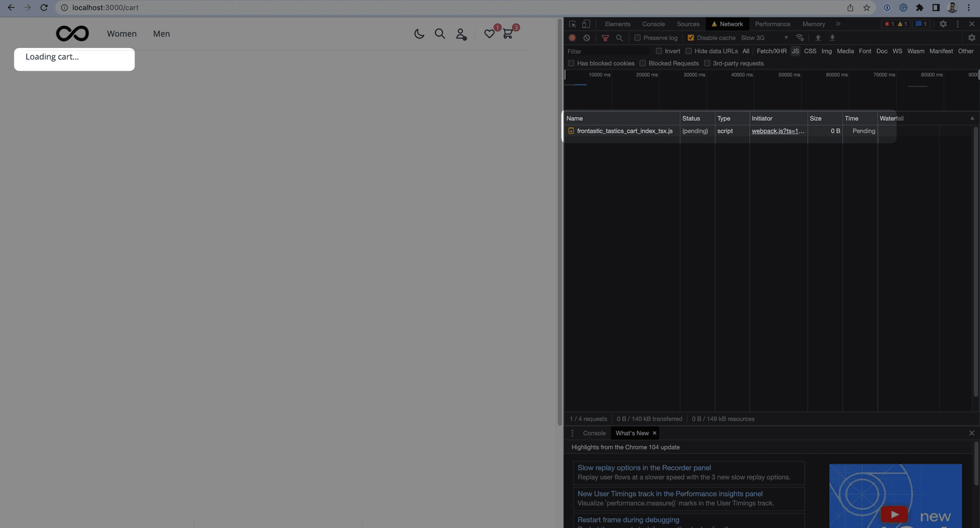
Task: Open the Console tab in the drawer
Action: pyautogui.click(x=594, y=433)
